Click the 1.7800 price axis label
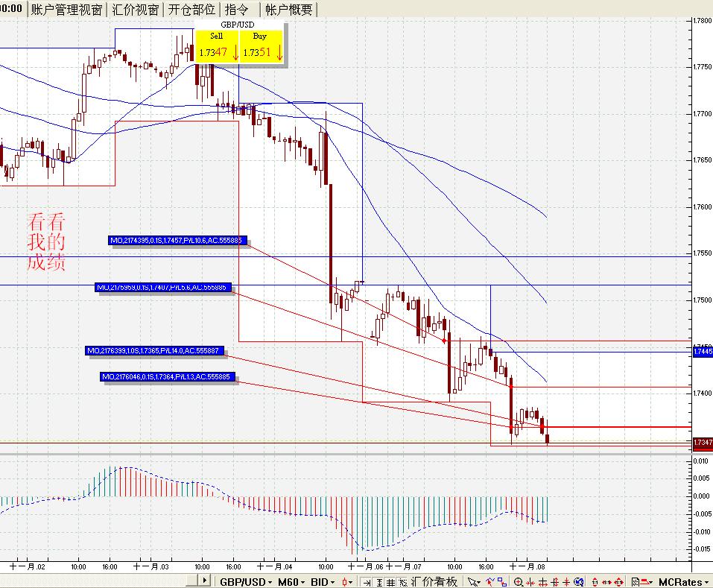 pos(703,20)
